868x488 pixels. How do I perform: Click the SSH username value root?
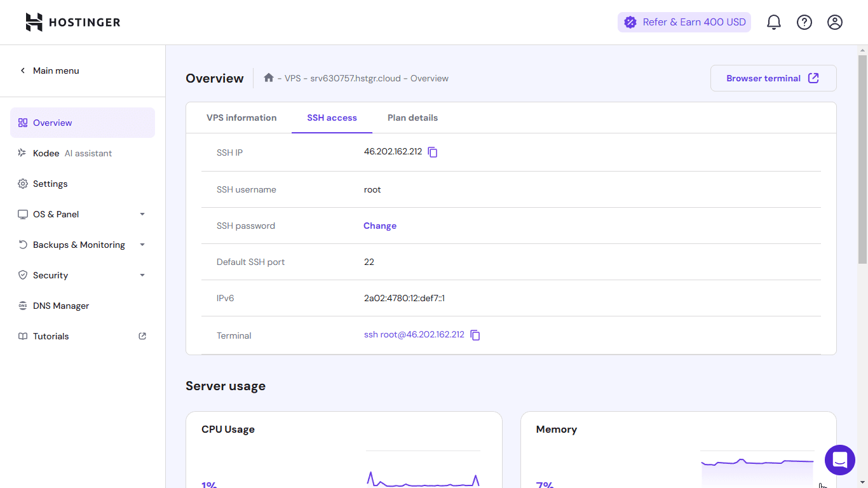372,189
